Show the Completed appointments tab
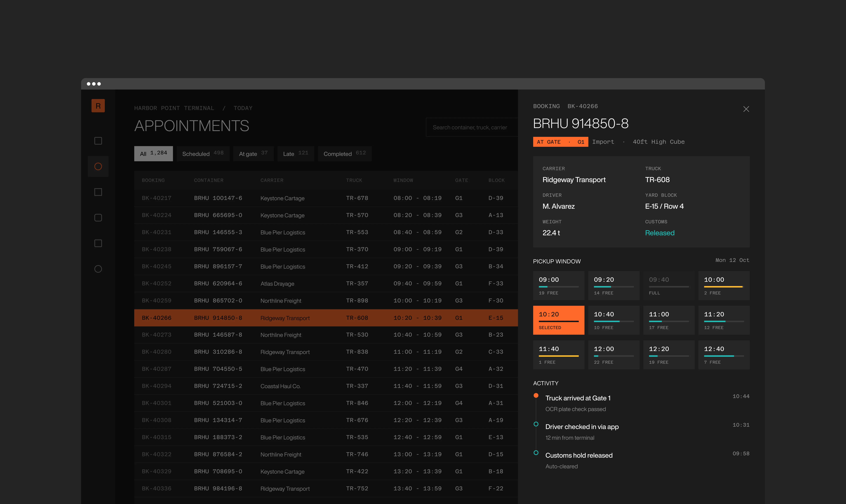The height and width of the screenshot is (504, 846). pos(345,154)
